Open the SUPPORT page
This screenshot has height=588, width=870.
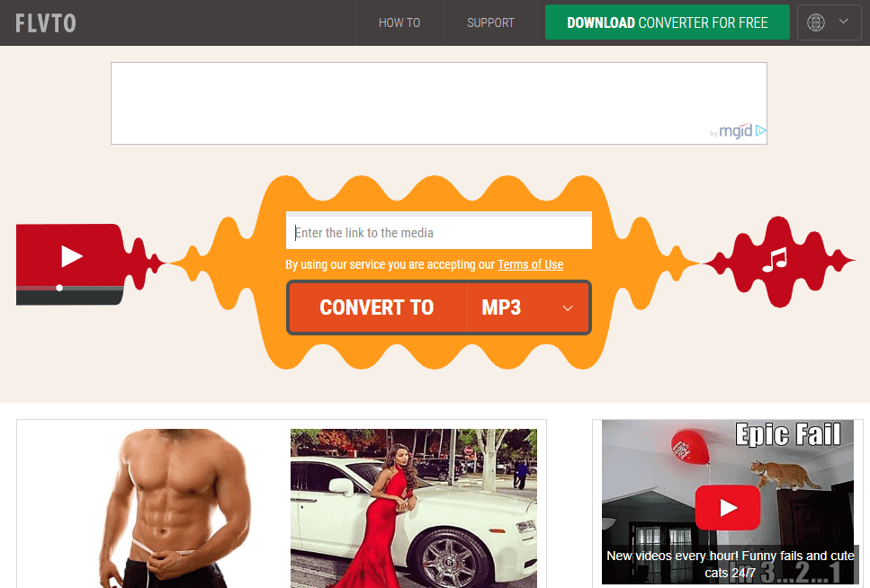tap(490, 22)
